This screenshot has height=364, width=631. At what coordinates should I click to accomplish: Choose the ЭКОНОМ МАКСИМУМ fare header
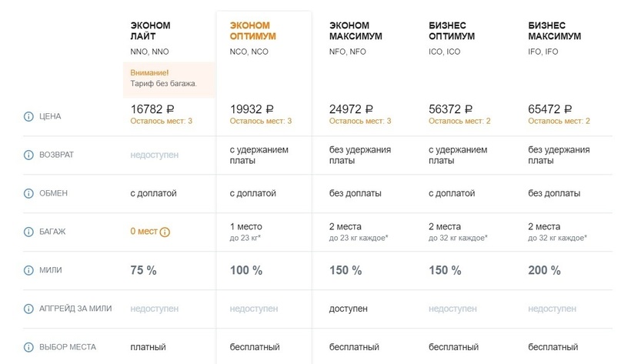[x=355, y=31]
